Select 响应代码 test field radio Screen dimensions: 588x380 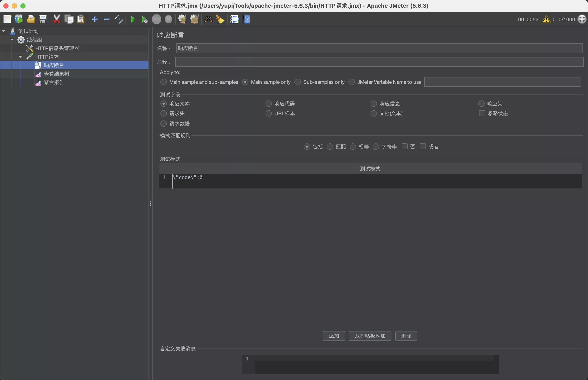click(x=268, y=104)
